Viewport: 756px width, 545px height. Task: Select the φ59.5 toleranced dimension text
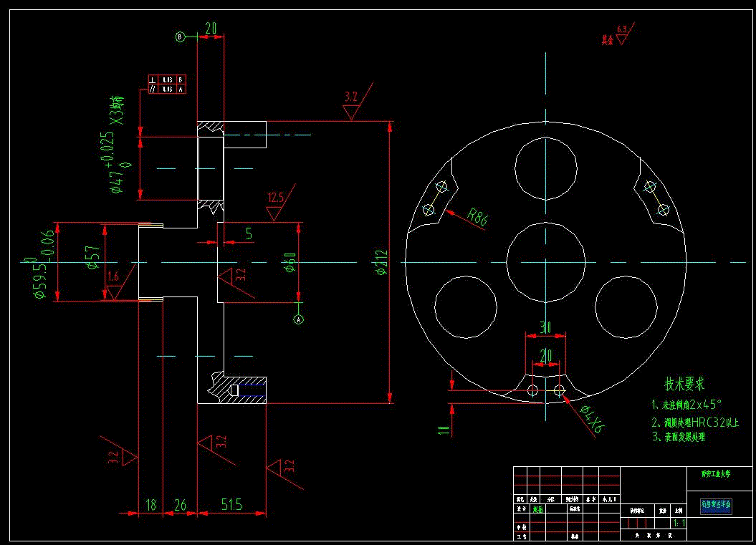[41, 264]
